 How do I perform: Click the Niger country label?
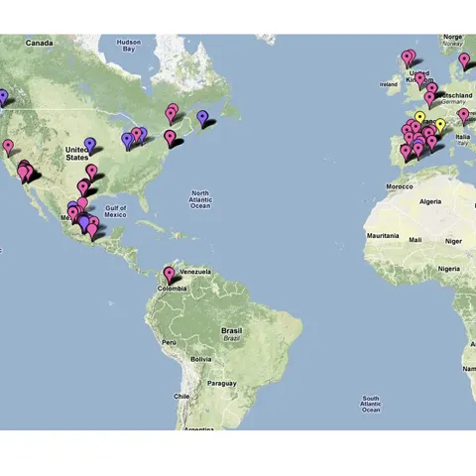click(453, 242)
